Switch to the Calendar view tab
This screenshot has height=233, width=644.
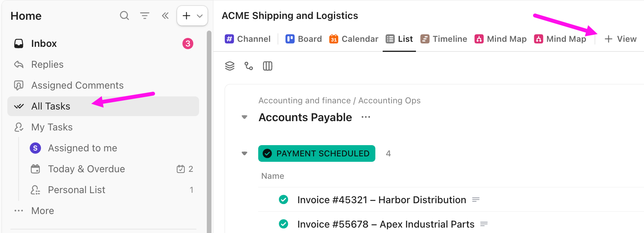click(354, 39)
